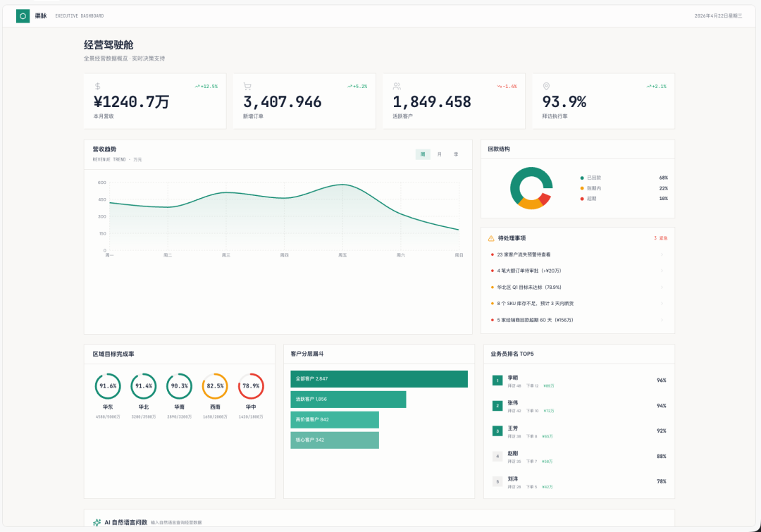Viewport: 761px width, 532px height.
Task: Click the 华中 78.9% progress ring
Action: pyautogui.click(x=251, y=386)
